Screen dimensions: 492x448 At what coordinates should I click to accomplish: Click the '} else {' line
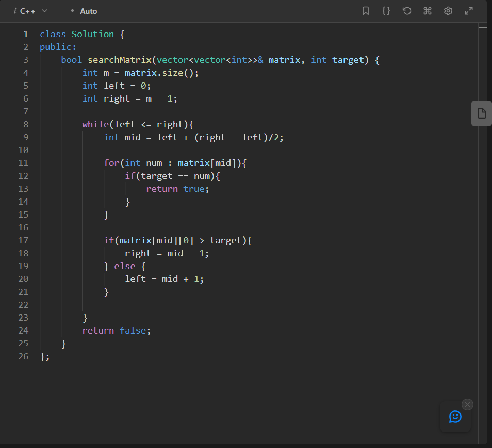click(x=125, y=266)
